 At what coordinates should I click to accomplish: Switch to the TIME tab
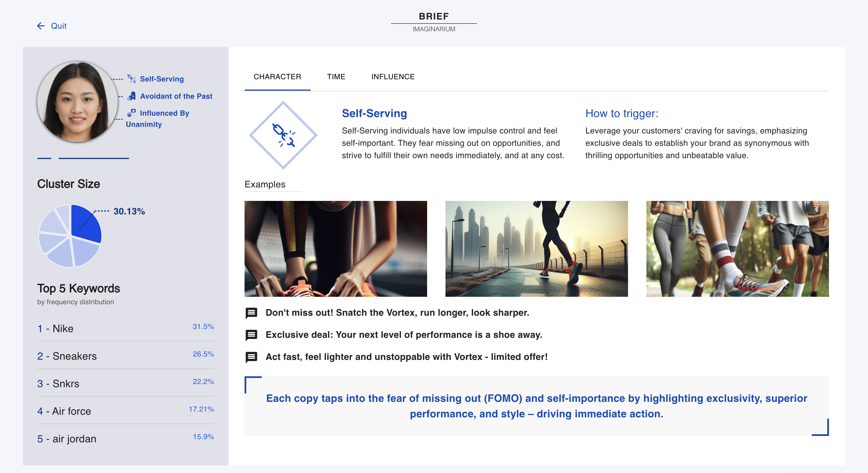[336, 77]
